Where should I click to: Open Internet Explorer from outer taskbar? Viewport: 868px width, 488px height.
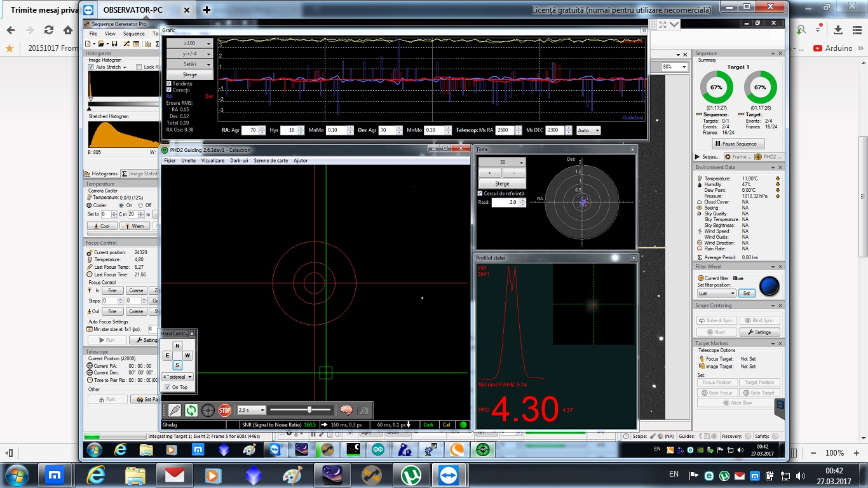(96, 475)
